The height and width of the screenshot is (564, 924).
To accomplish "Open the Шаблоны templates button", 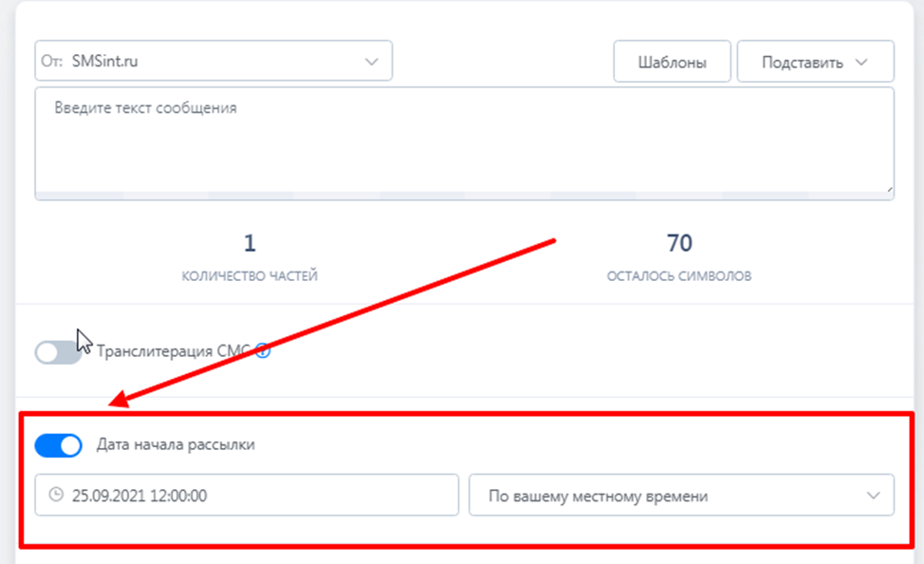I will pos(672,62).
